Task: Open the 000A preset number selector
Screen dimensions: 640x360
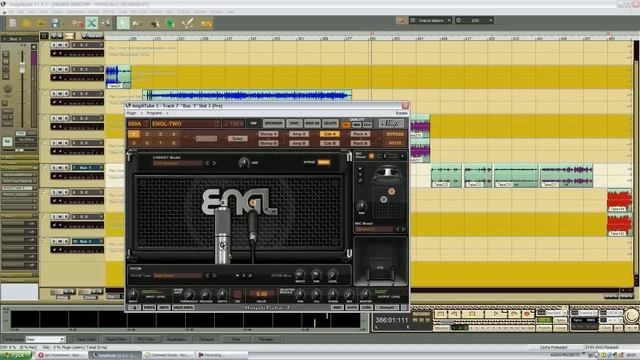Action: (x=137, y=124)
